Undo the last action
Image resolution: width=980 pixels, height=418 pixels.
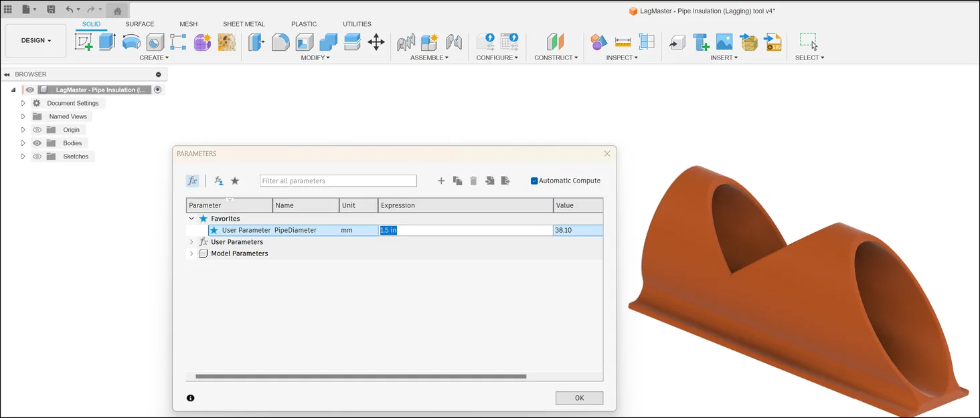click(70, 9)
